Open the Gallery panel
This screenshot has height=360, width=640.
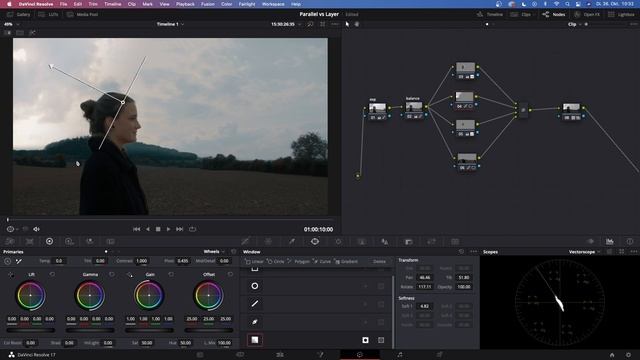[x=19, y=14]
